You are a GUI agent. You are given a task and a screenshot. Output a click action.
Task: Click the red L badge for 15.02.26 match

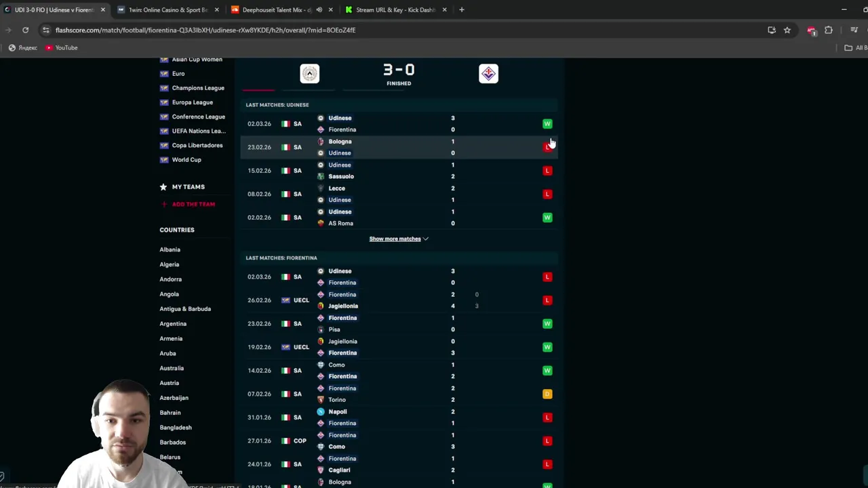click(547, 171)
